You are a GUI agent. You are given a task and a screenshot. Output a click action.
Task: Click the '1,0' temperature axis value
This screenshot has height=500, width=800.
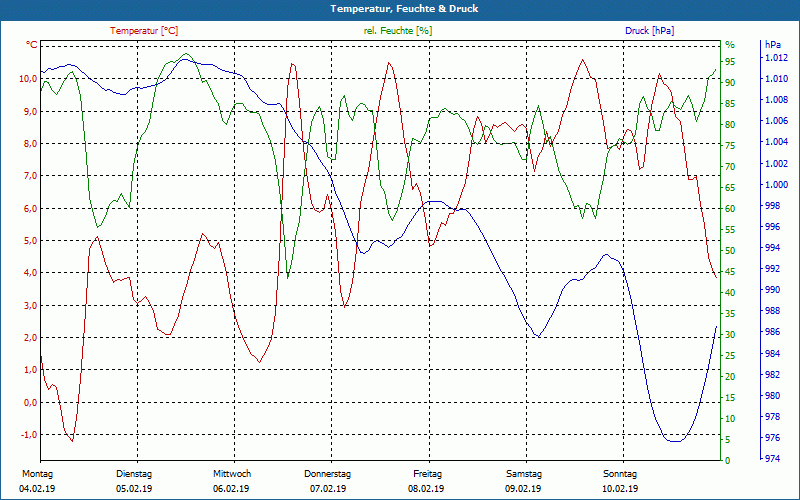tap(30, 369)
